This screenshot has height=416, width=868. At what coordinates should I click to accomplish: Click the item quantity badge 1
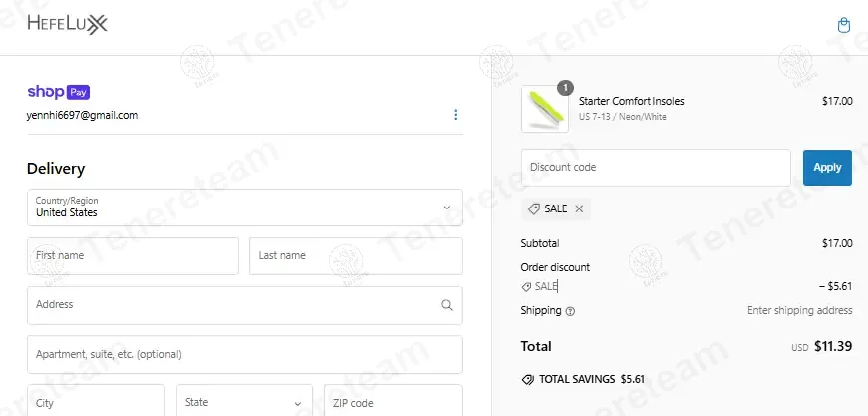point(564,88)
